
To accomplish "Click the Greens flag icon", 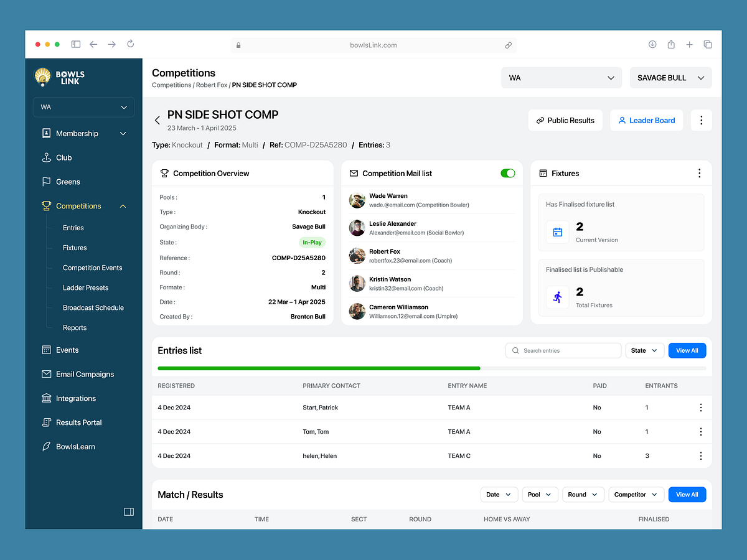I will pyautogui.click(x=46, y=182).
